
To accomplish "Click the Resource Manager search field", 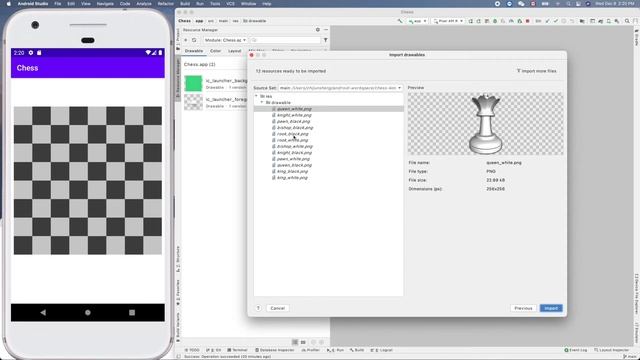I will pyautogui.click(x=285, y=40).
